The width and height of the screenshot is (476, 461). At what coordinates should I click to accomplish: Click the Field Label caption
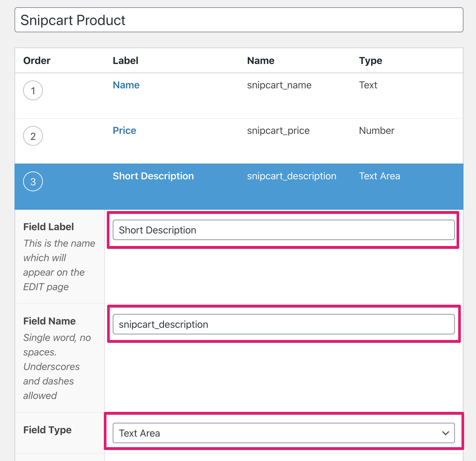click(48, 227)
